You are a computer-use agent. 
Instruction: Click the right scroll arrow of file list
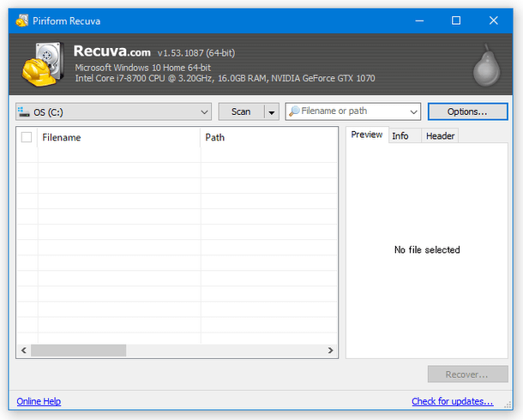[x=330, y=351]
